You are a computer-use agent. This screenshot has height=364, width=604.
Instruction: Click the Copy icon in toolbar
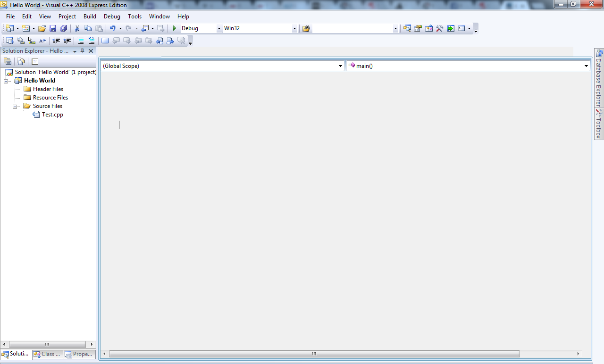coord(88,28)
